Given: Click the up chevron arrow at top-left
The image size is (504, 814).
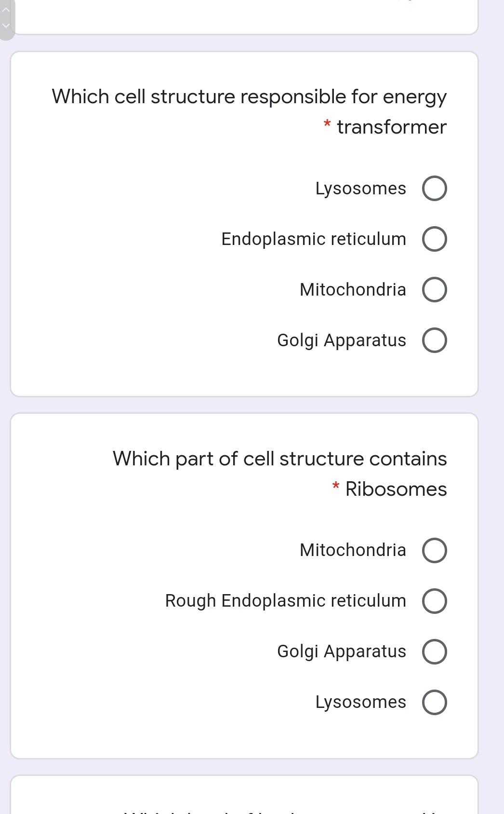Looking at the screenshot, I should 6,10.
